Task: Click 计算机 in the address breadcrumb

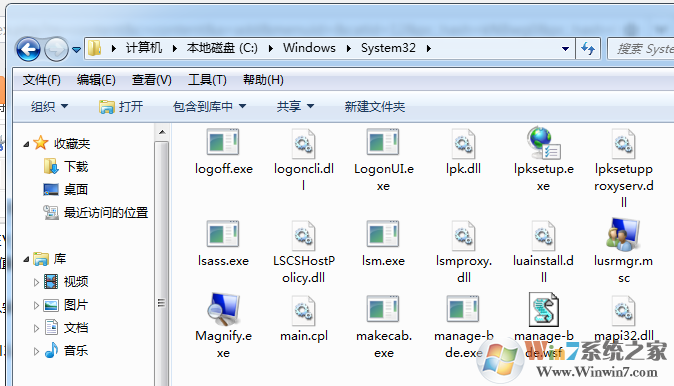Action: (144, 48)
